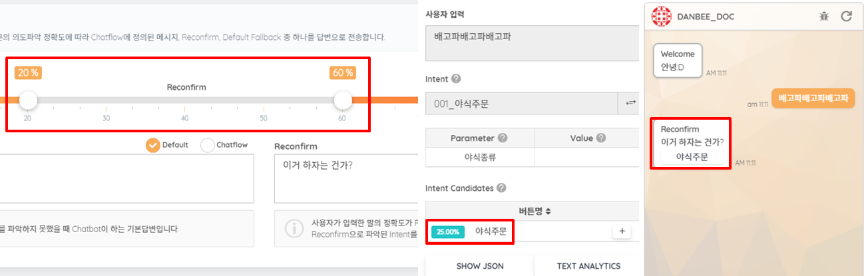The height and width of the screenshot is (276, 868).
Task: Click the 60% Reconfirm slider handle
Action: pyautogui.click(x=343, y=100)
